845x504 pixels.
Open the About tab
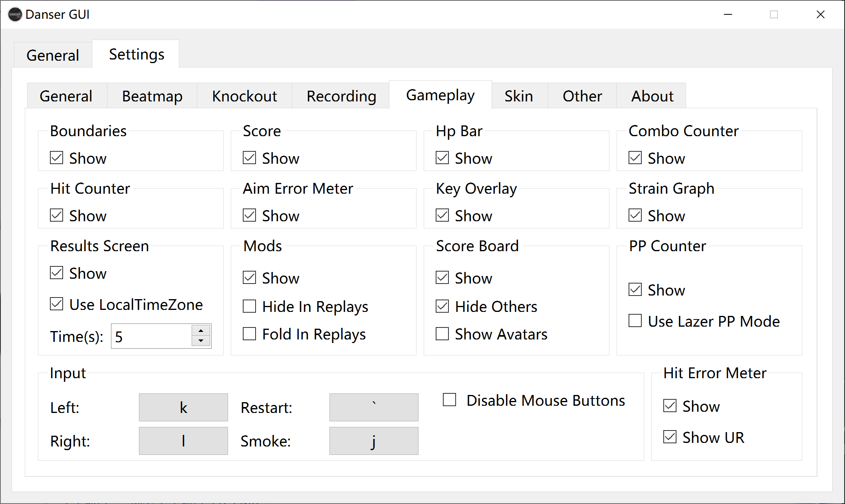click(652, 96)
